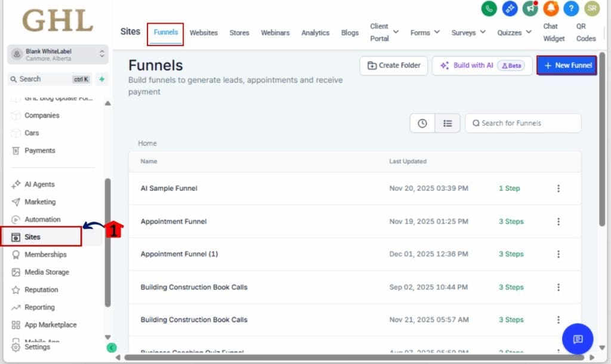Image resolution: width=611 pixels, height=364 pixels.
Task: Click the green phone dialer icon
Action: [489, 8]
